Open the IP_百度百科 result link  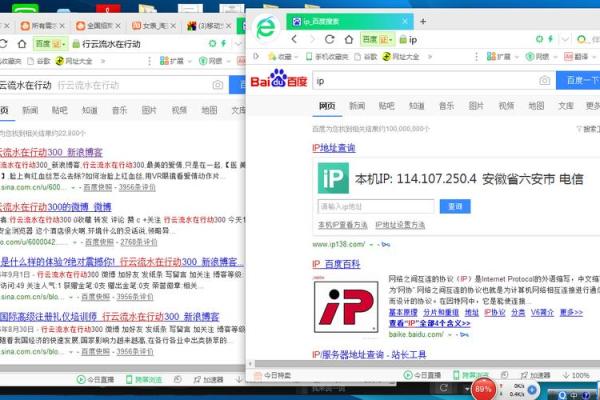[336, 264]
